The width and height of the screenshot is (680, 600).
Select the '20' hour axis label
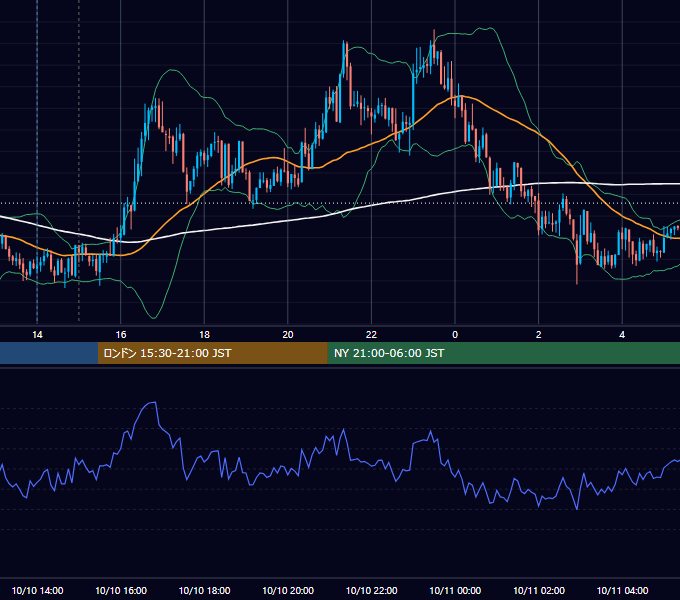(288, 335)
